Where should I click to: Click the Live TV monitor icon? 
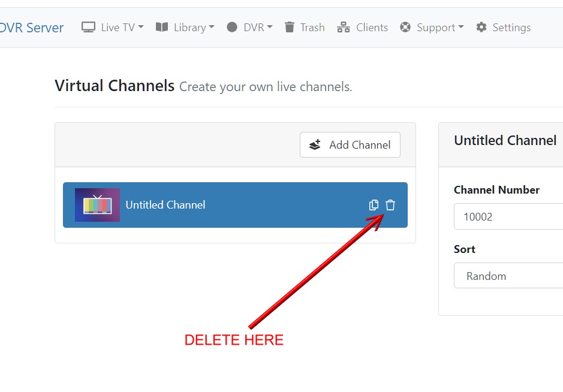pos(89,27)
